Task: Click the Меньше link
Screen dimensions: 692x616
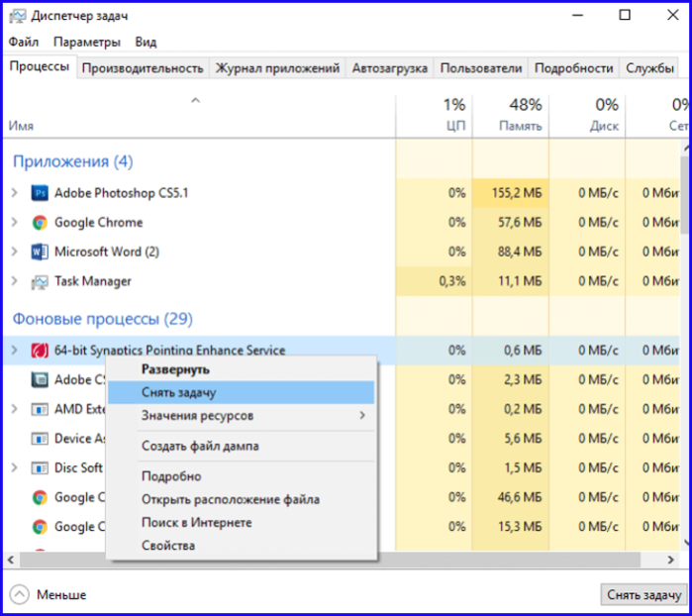Action: pos(61,595)
